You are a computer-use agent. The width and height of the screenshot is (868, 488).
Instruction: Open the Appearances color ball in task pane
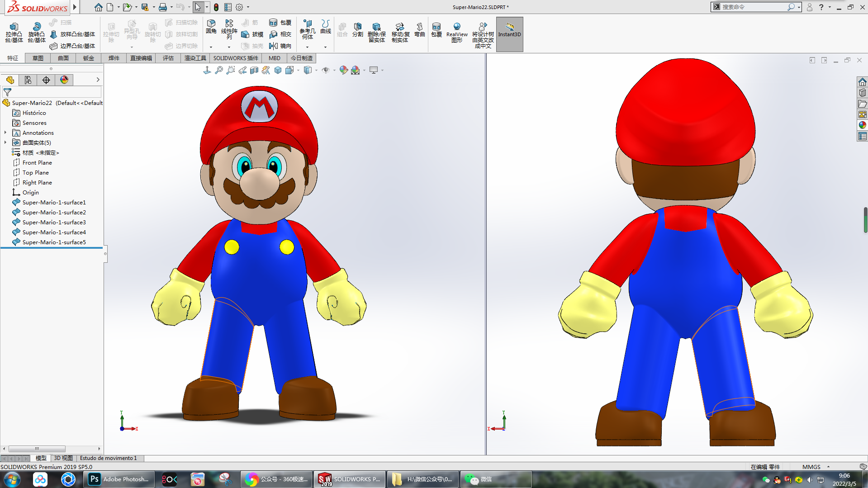[863, 125]
